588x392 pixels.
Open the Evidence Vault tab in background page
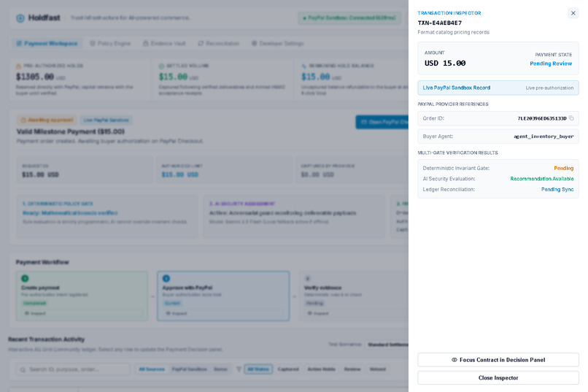[x=164, y=44]
